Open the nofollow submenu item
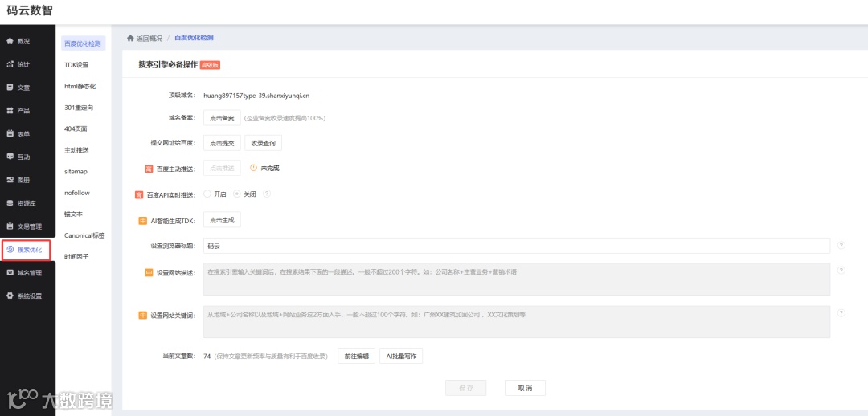Viewport: 868px width, 416px height. pyautogui.click(x=77, y=193)
